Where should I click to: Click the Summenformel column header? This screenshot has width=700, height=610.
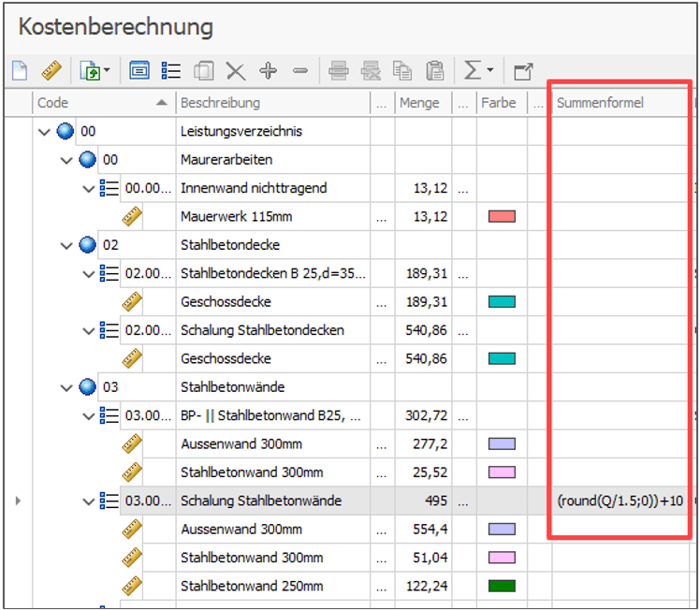[618, 103]
